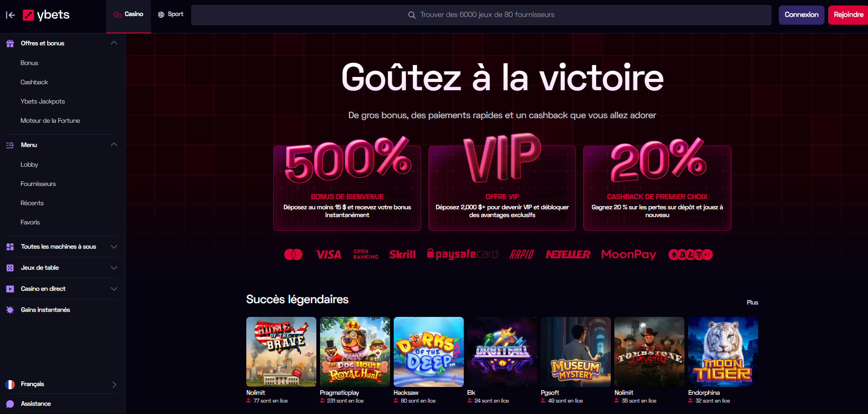Click the Connexion button

point(802,15)
